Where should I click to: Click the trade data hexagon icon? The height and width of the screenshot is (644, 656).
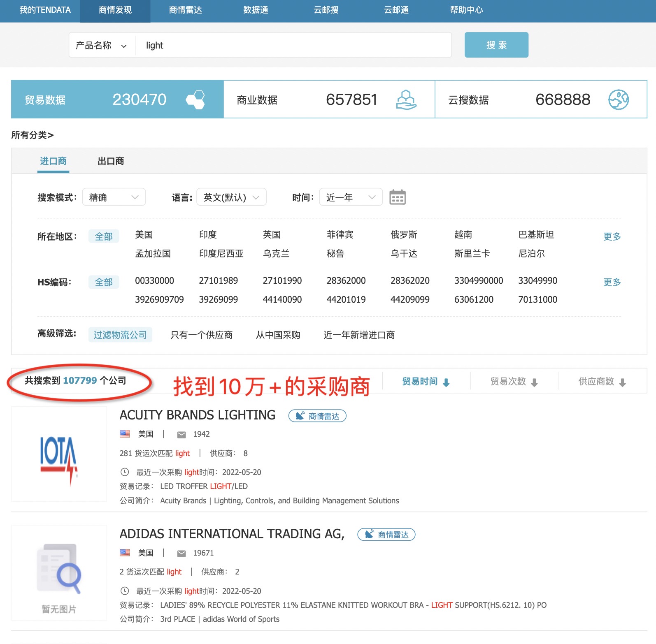click(195, 100)
